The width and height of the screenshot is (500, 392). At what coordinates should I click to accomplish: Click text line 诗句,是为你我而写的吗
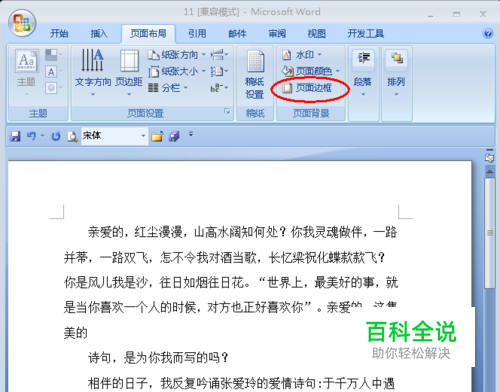click(x=158, y=358)
